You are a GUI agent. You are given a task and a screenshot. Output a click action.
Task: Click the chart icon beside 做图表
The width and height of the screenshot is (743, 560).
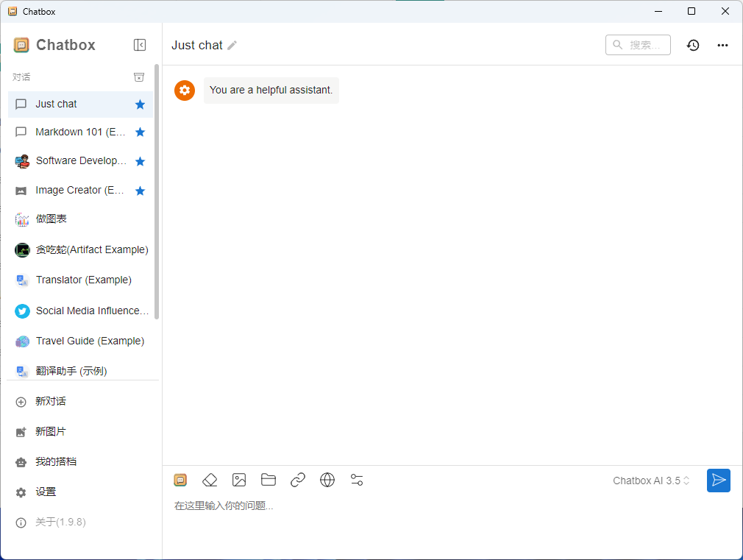click(22, 219)
